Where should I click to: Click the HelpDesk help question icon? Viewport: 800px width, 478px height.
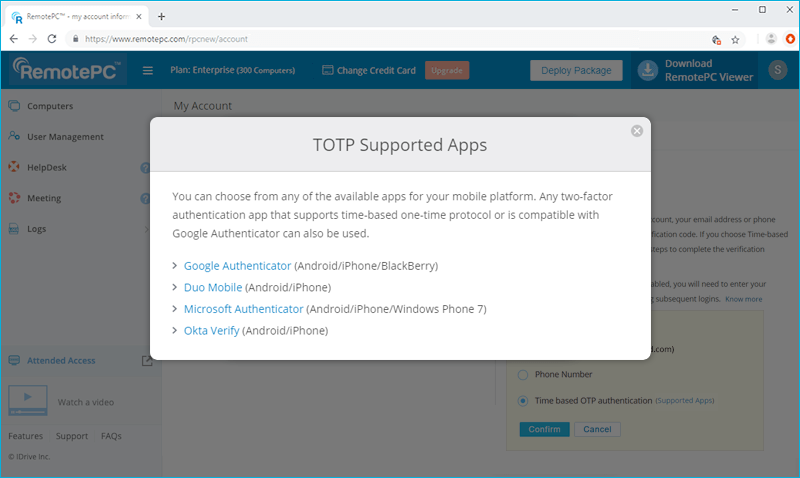145,167
